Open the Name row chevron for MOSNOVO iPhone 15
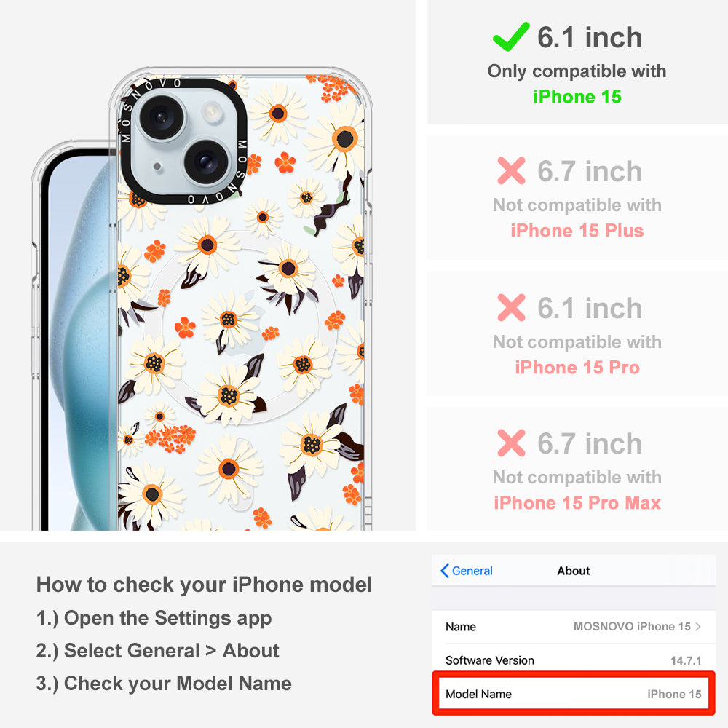This screenshot has width=728, height=728. tap(698, 626)
